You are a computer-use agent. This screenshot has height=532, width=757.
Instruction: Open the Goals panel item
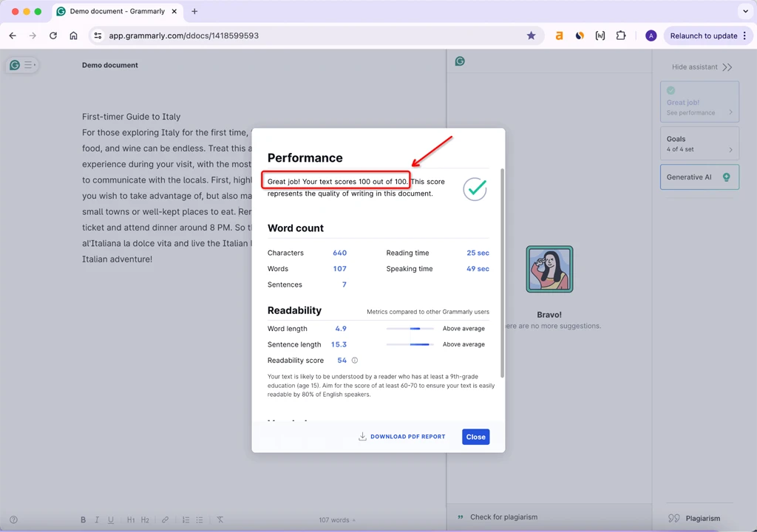coord(699,143)
